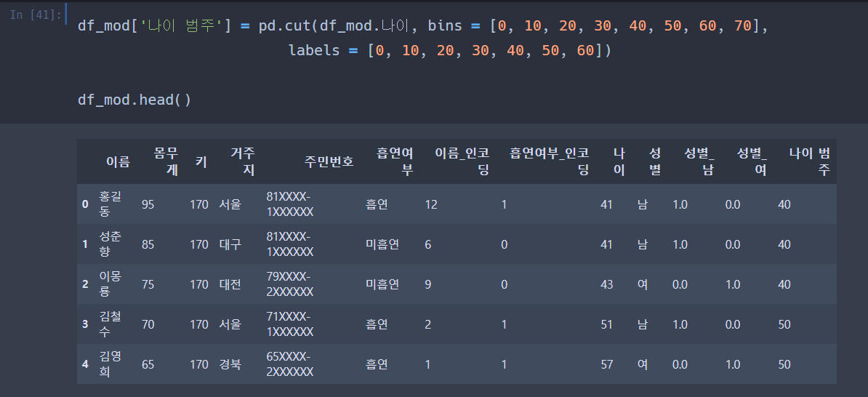Click the 흡연여부 column header

tap(395, 161)
